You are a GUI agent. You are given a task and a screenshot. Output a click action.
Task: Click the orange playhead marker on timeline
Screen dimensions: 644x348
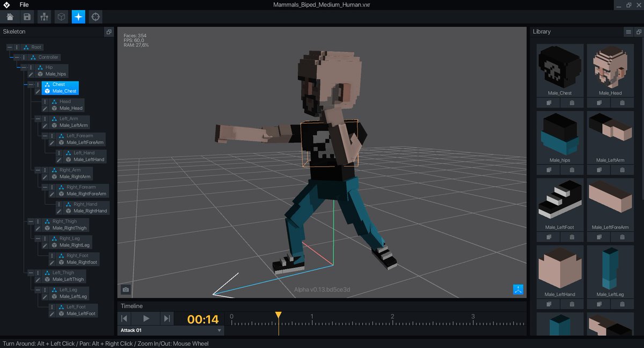tap(278, 315)
